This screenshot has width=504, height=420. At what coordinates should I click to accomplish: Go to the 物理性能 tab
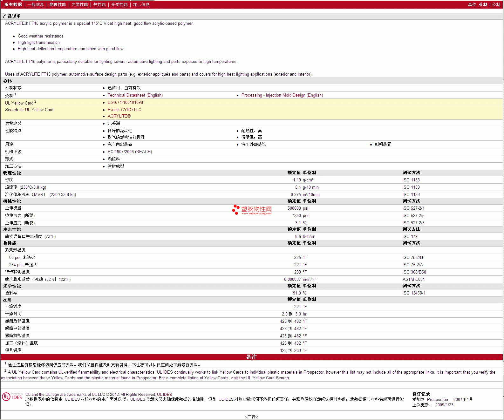58,4
